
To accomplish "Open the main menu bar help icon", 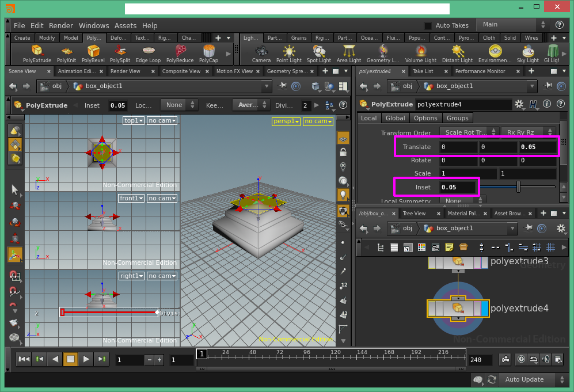I will tap(560, 25).
